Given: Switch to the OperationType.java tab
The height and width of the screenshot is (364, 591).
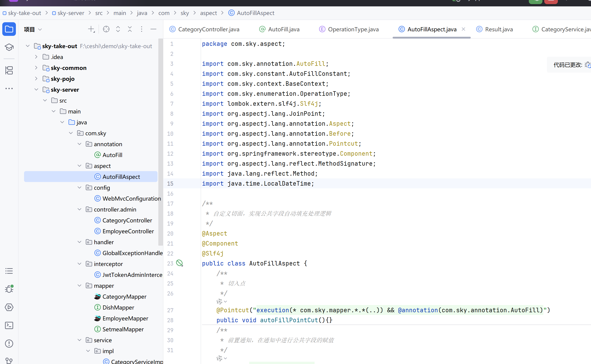Looking at the screenshot, I should tap(353, 29).
